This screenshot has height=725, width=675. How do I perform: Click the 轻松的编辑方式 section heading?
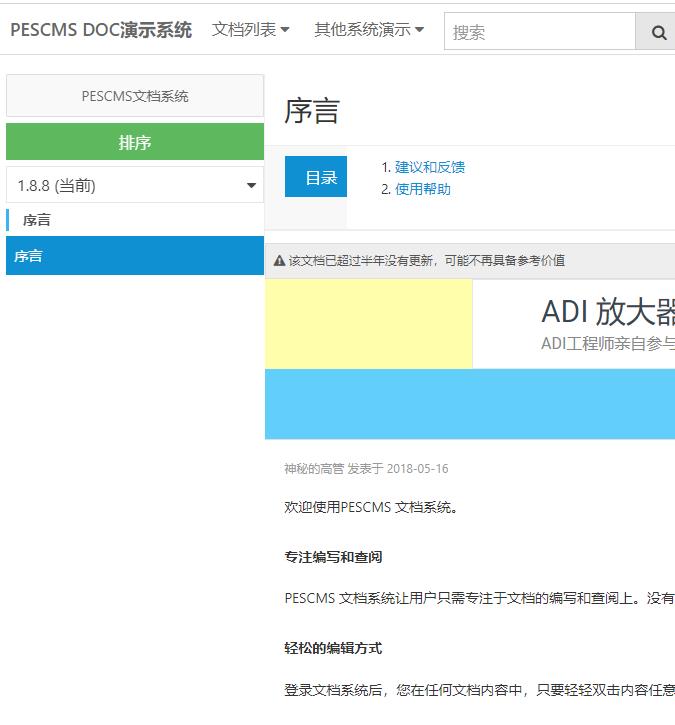pos(333,648)
